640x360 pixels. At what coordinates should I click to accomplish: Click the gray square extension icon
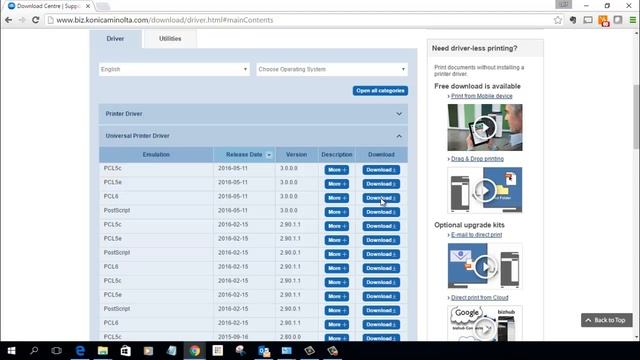618,20
